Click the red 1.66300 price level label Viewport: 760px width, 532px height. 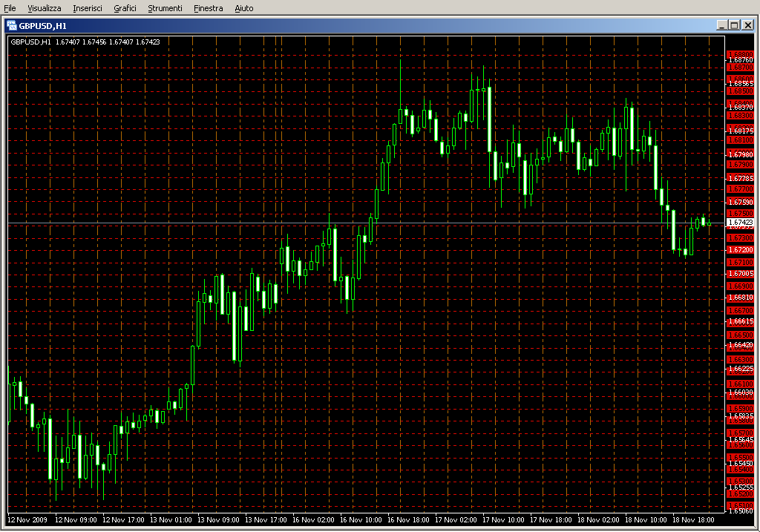click(741, 359)
